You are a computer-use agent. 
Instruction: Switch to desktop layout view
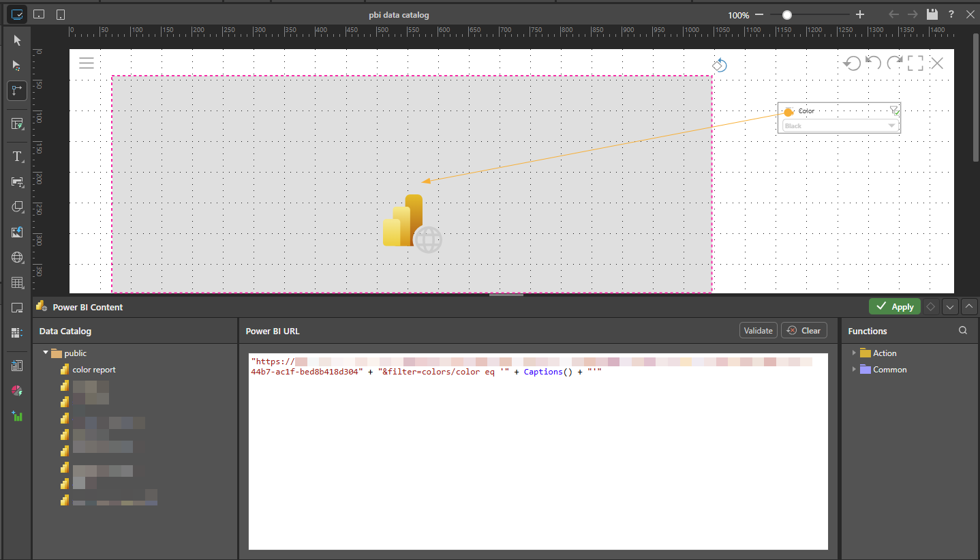pos(17,14)
